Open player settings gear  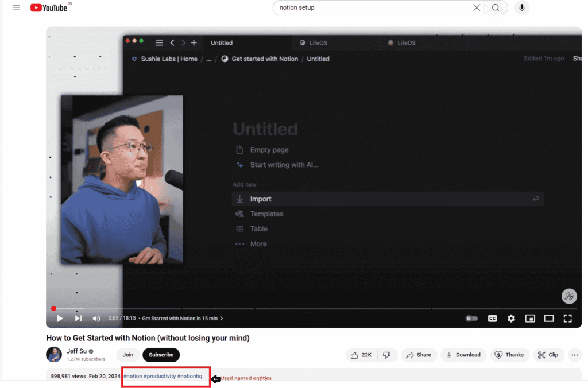pos(511,319)
